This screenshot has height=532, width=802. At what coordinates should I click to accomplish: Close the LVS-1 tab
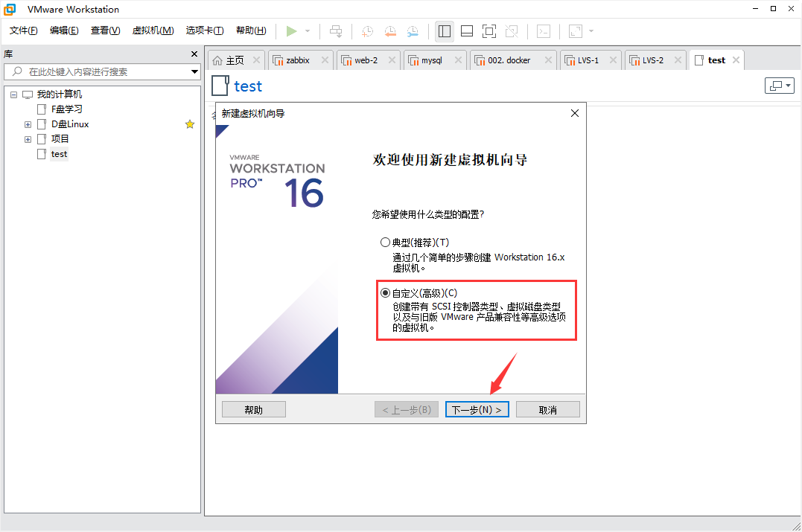613,60
